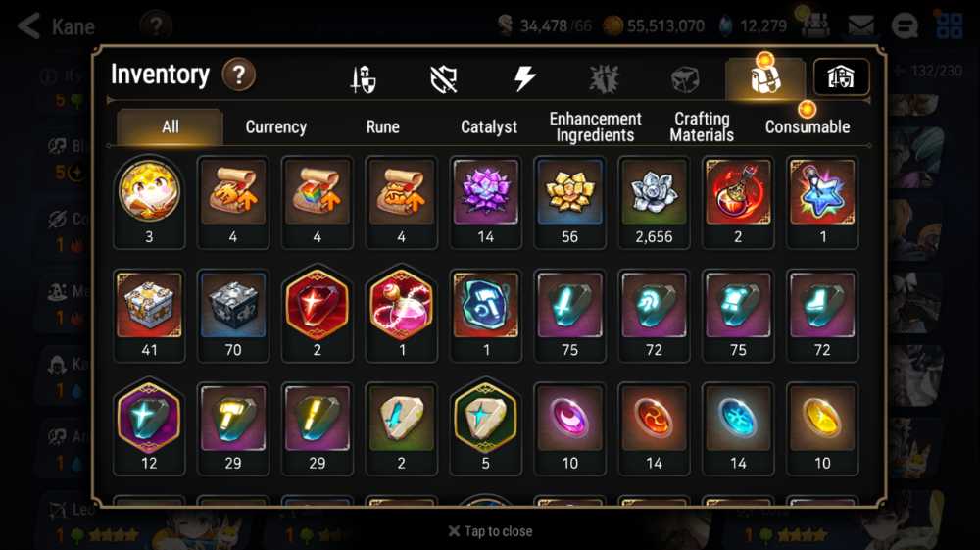Switch to the Currency tab
The width and height of the screenshot is (980, 550).
tap(275, 126)
